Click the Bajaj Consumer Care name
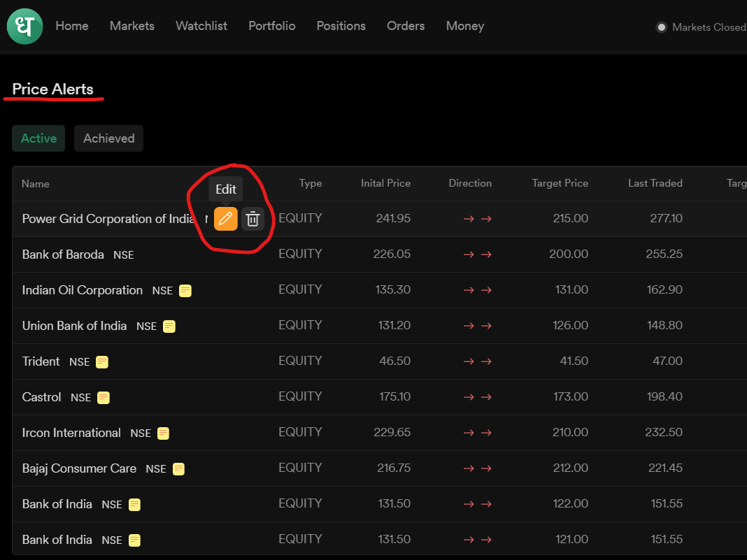The image size is (747, 560). (x=79, y=468)
